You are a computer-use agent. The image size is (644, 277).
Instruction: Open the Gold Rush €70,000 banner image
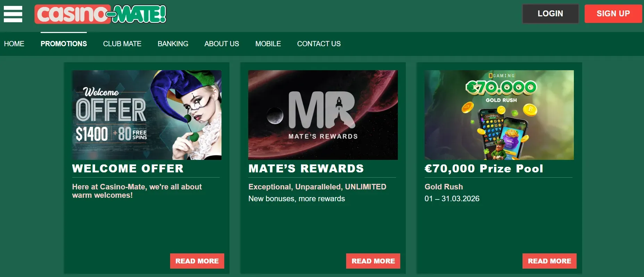[x=499, y=115]
